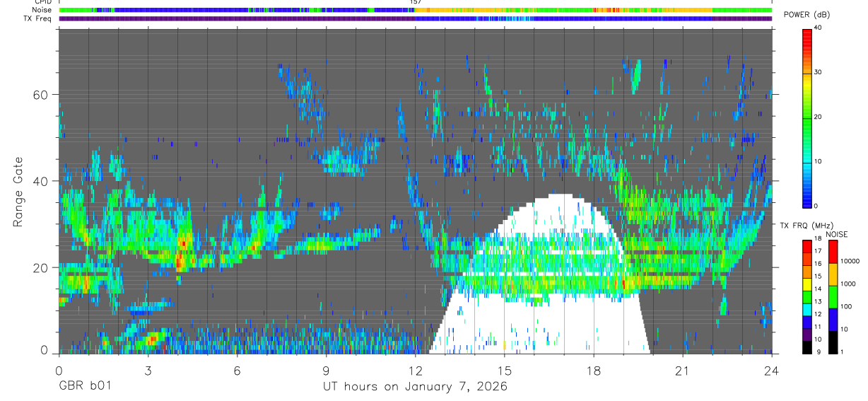The height and width of the screenshot is (401, 868).
Task: Click the 21 tick label on UT hours axis
Action: click(x=683, y=371)
